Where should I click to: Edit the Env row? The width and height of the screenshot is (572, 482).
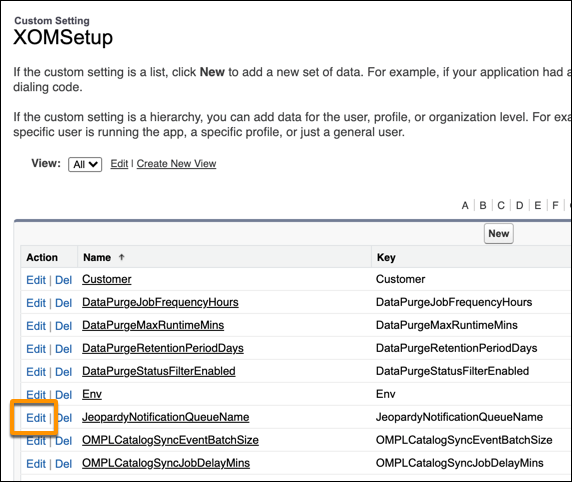tap(36, 395)
